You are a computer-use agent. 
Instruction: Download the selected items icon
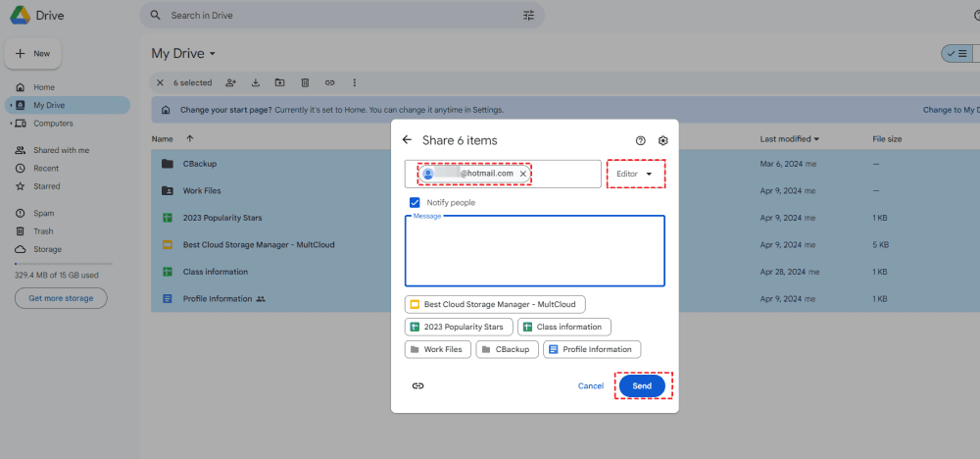click(x=256, y=82)
